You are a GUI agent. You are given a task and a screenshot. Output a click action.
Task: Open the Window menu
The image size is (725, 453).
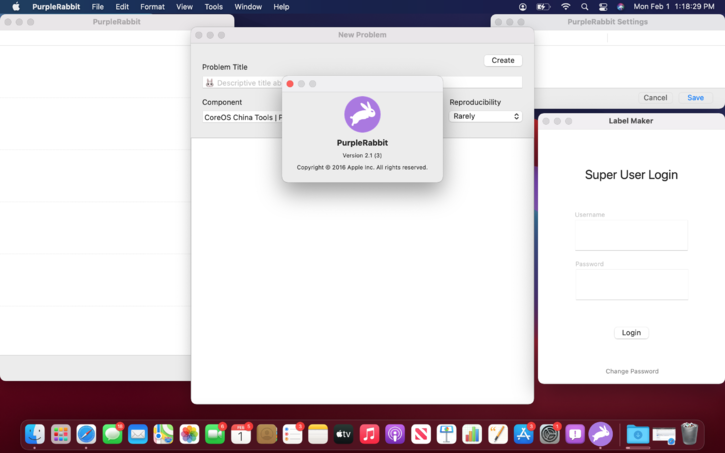(248, 6)
